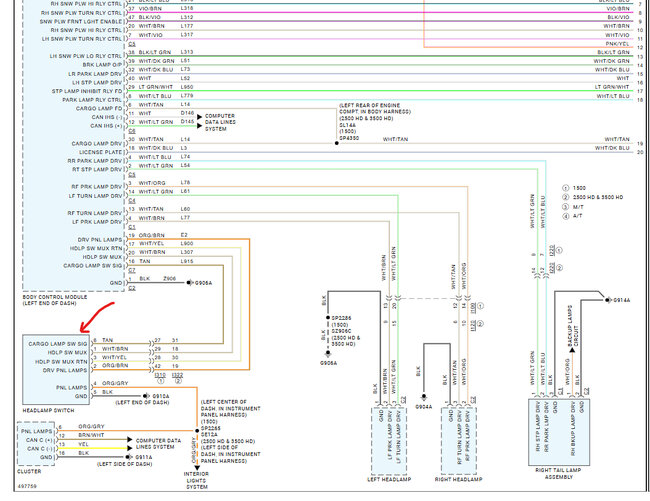Select the STP LAMP INHIBIT RLY FD label
This screenshot has height=501, width=650.
pyautogui.click(x=87, y=91)
